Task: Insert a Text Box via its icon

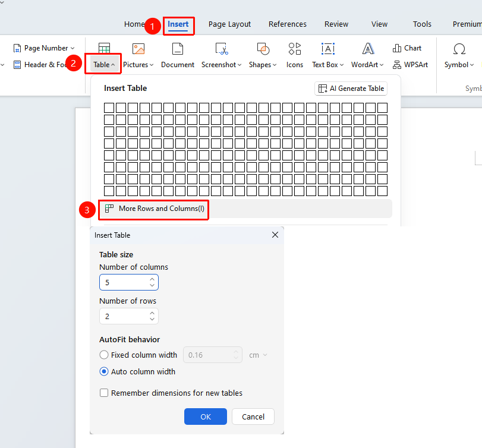Action: pos(328,49)
